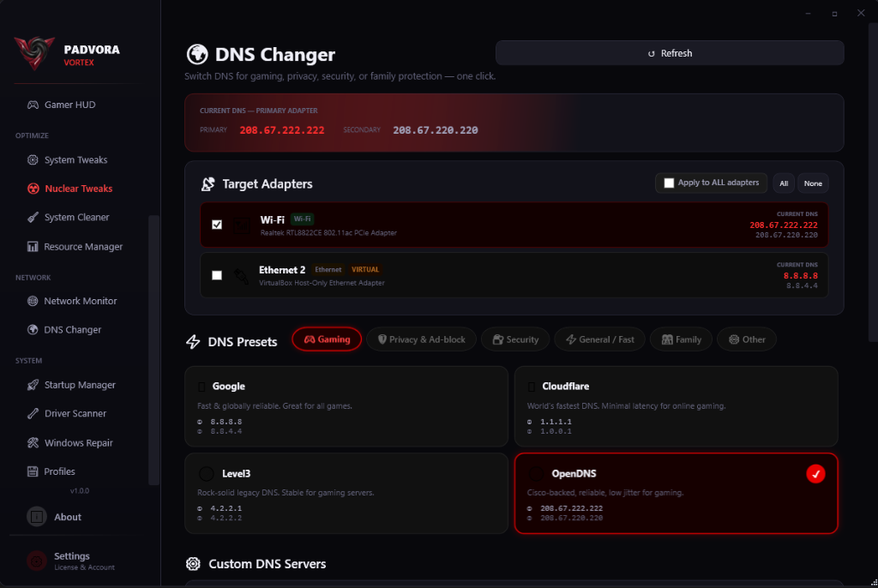
Task: Click the System Tweaks gear icon
Action: point(33,160)
